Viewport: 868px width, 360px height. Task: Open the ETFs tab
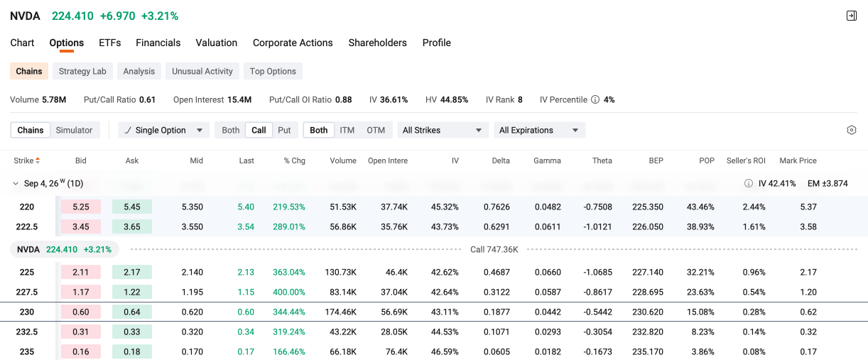click(x=110, y=43)
